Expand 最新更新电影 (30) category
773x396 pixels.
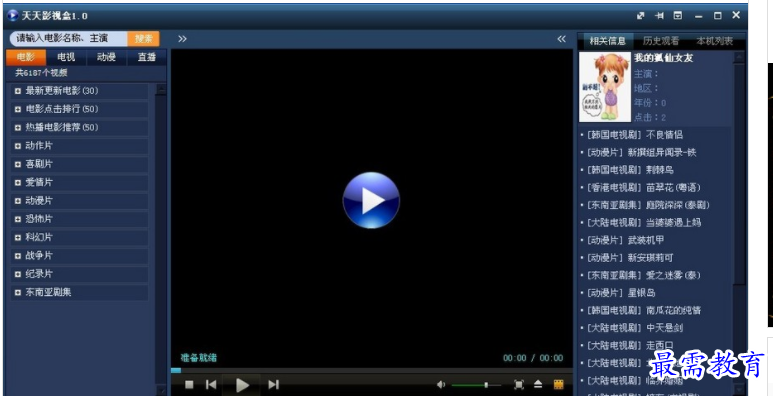(79, 91)
